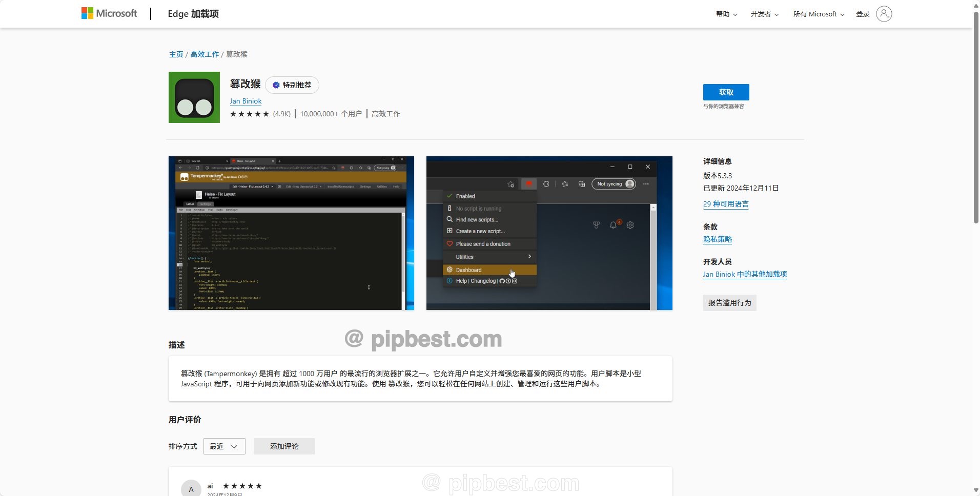Click the 排序方式 label
The image size is (980, 496).
click(x=183, y=446)
